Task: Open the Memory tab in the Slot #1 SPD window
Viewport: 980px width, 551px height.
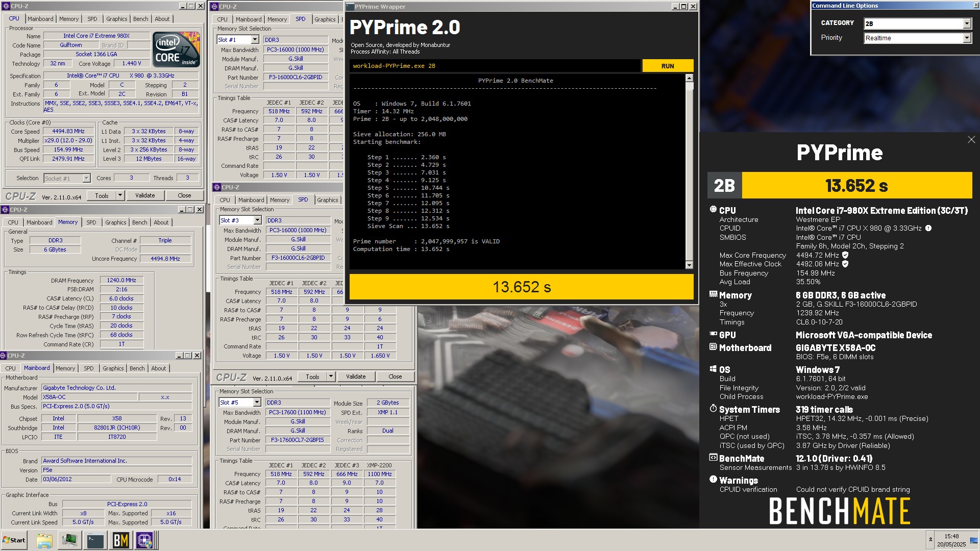Action: pyautogui.click(x=277, y=19)
